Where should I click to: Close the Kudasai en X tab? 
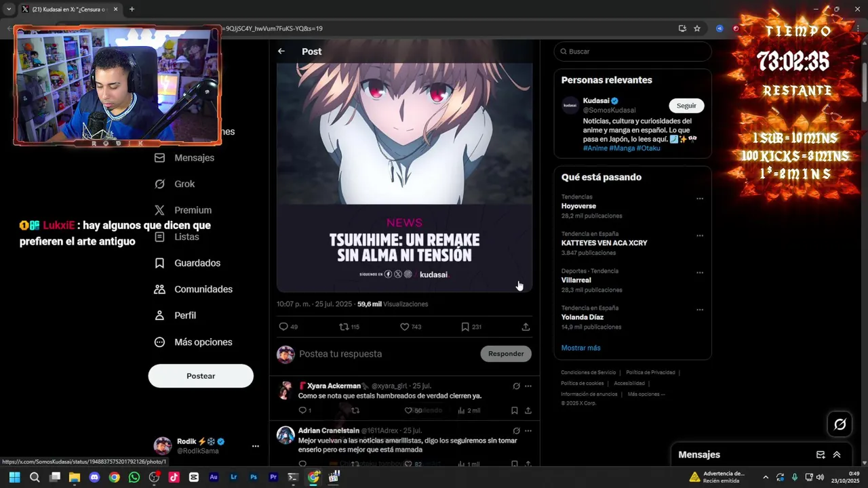(115, 9)
